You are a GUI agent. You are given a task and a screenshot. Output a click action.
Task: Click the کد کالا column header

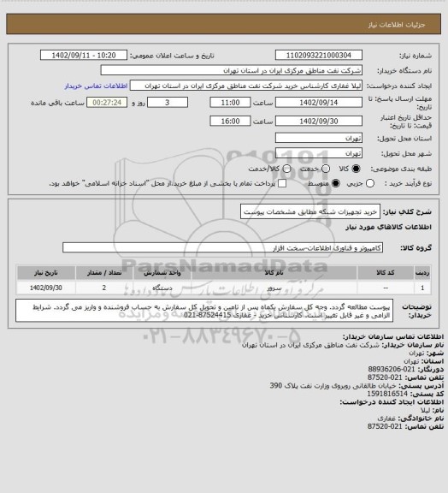386,272
